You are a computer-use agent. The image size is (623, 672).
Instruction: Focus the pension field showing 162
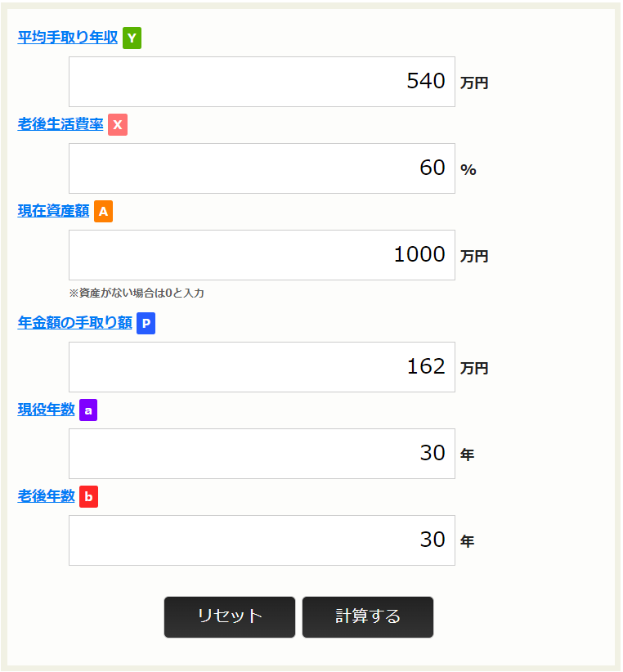pos(262,367)
